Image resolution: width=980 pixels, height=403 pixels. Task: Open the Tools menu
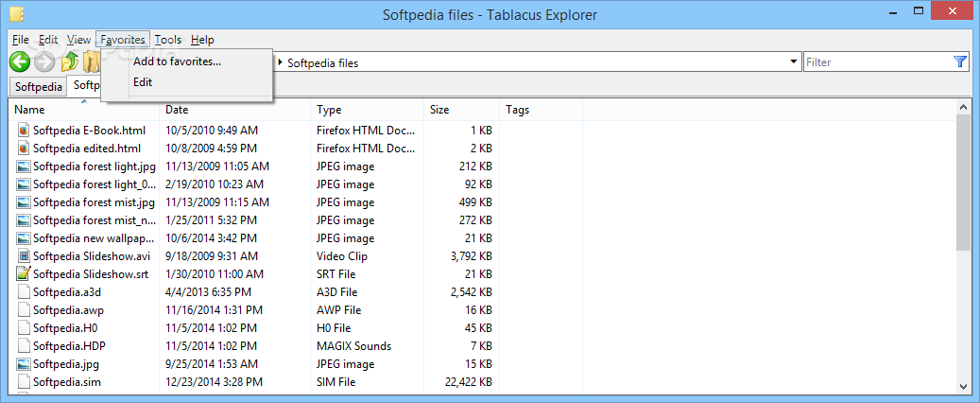(168, 40)
